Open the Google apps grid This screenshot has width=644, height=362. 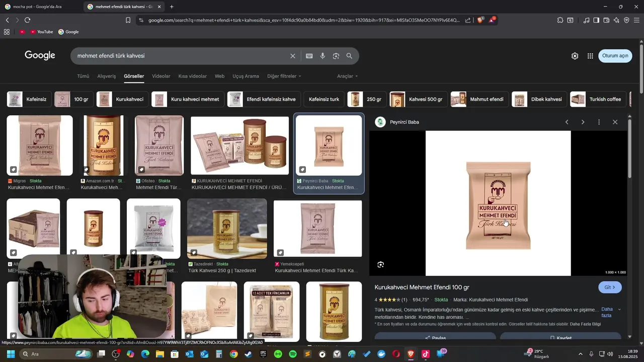coord(590,56)
